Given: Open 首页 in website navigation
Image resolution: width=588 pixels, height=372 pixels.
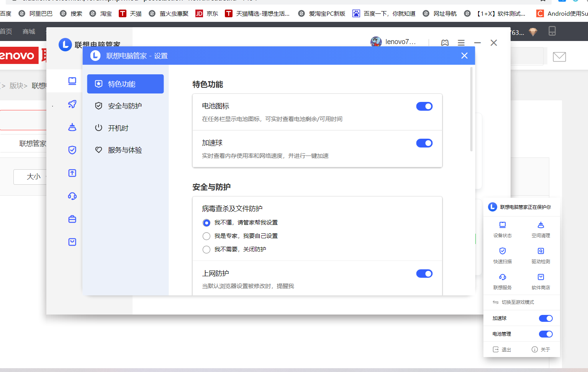Looking at the screenshot, I should (6, 31).
